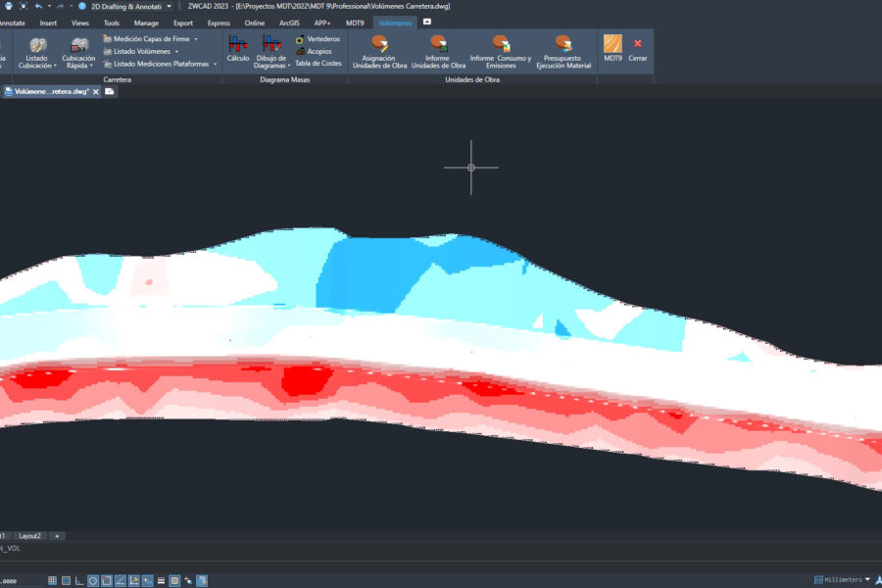
Task: Toggle grid display in status bar
Action: coord(66,581)
